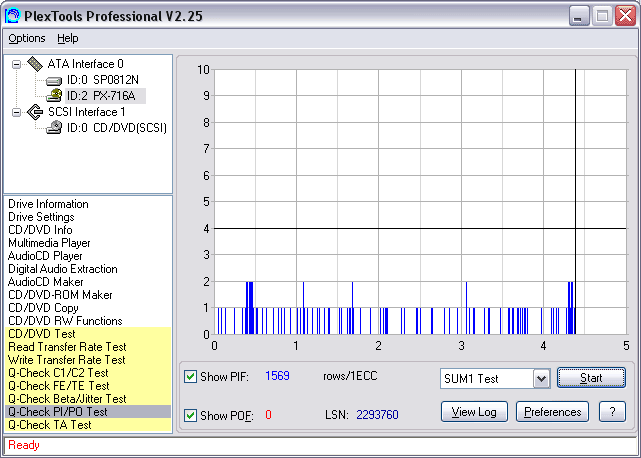Close the PlexTools Professional window

626,16
